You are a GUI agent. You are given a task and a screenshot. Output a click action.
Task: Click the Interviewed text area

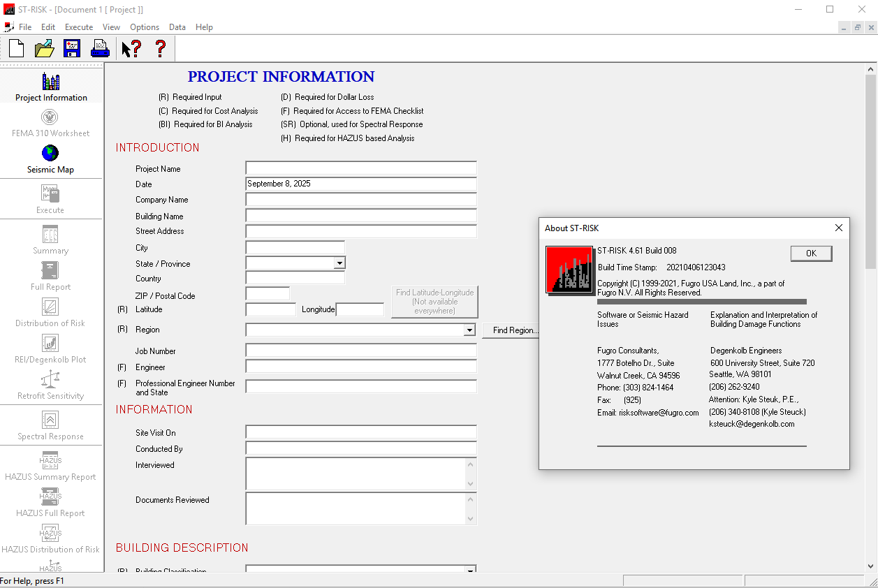tap(361, 474)
